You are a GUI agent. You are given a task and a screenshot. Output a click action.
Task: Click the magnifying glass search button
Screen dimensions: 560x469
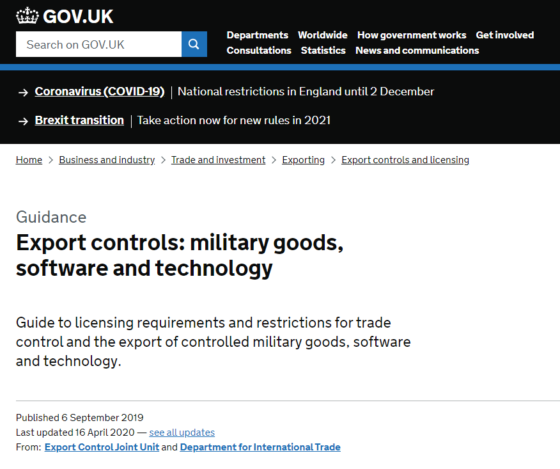194,44
